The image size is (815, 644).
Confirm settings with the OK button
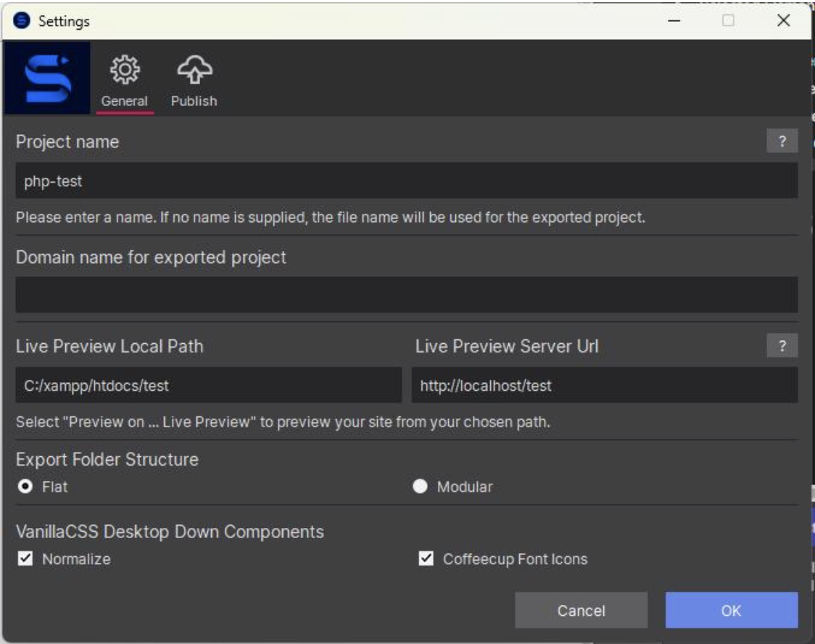tap(731, 611)
